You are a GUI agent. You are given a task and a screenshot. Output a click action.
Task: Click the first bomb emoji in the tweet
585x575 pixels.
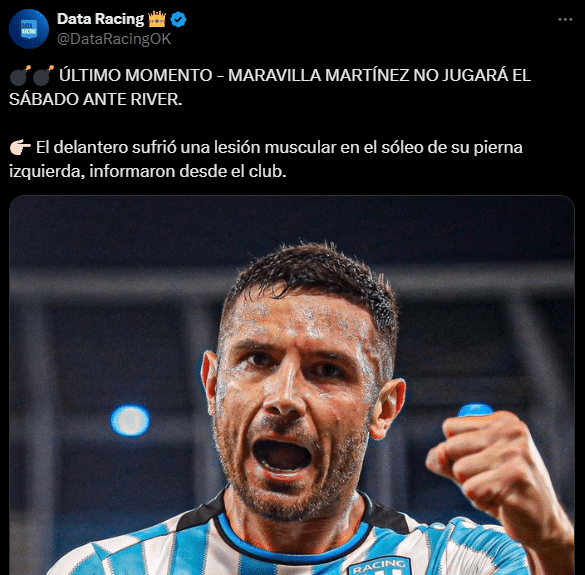[x=20, y=76]
